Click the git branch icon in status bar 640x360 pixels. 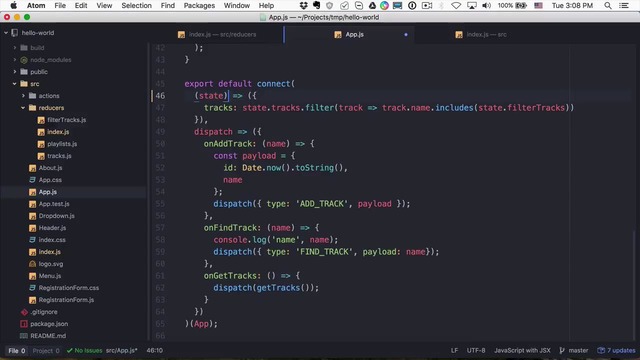tap(562, 350)
